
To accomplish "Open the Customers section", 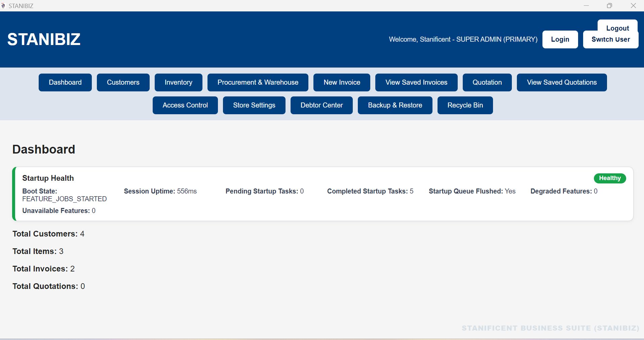I will [x=123, y=82].
